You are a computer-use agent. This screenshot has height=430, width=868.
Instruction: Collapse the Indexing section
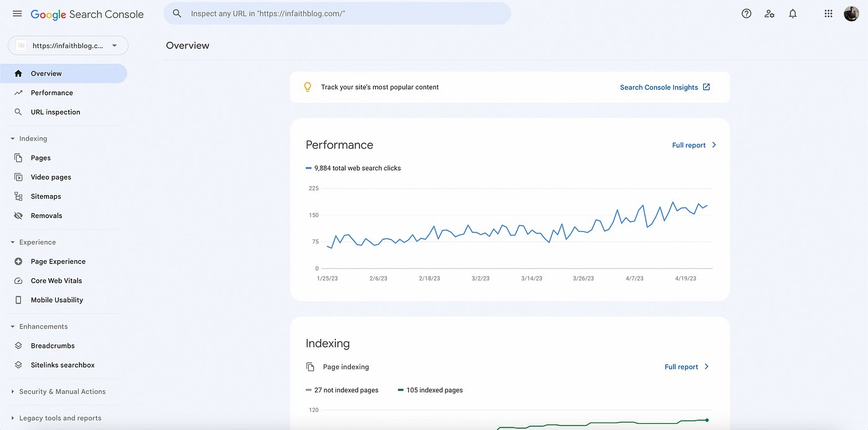(x=13, y=139)
